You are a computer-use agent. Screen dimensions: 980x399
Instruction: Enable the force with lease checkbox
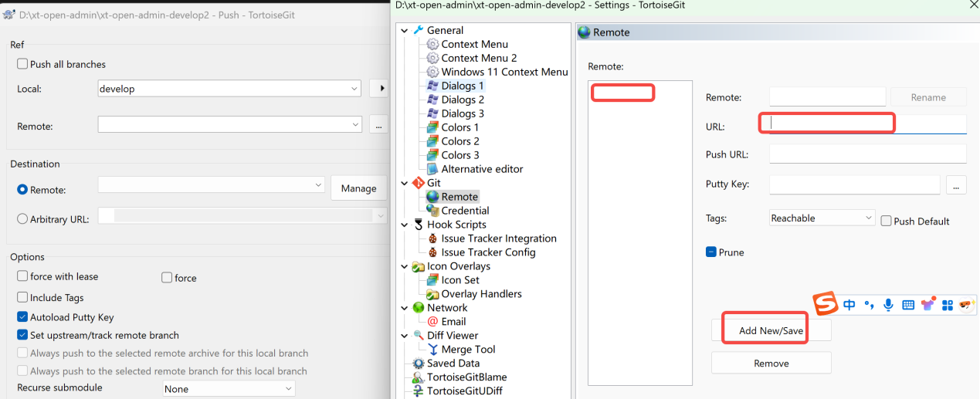click(22, 276)
